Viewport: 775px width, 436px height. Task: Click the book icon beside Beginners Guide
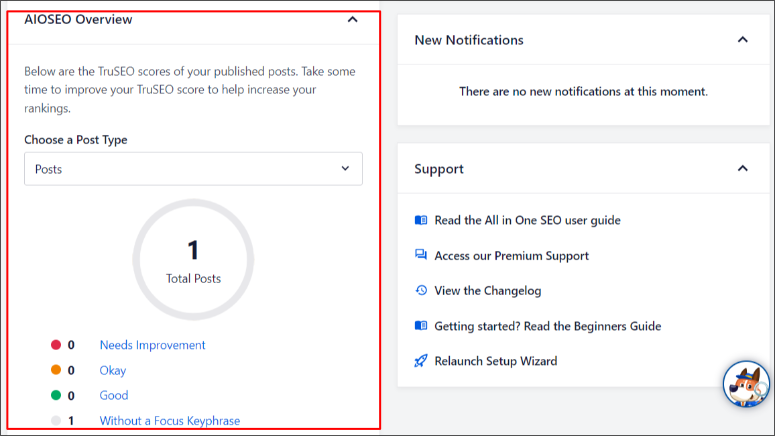coord(421,325)
